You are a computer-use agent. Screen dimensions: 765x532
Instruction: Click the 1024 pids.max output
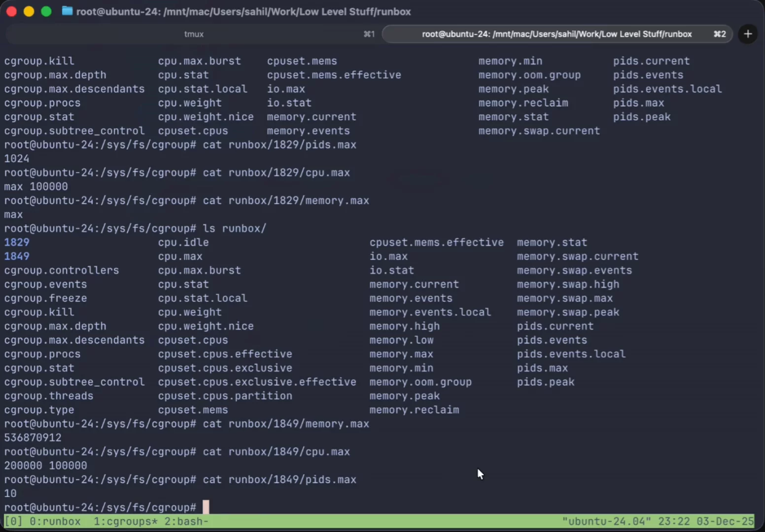(x=17, y=159)
